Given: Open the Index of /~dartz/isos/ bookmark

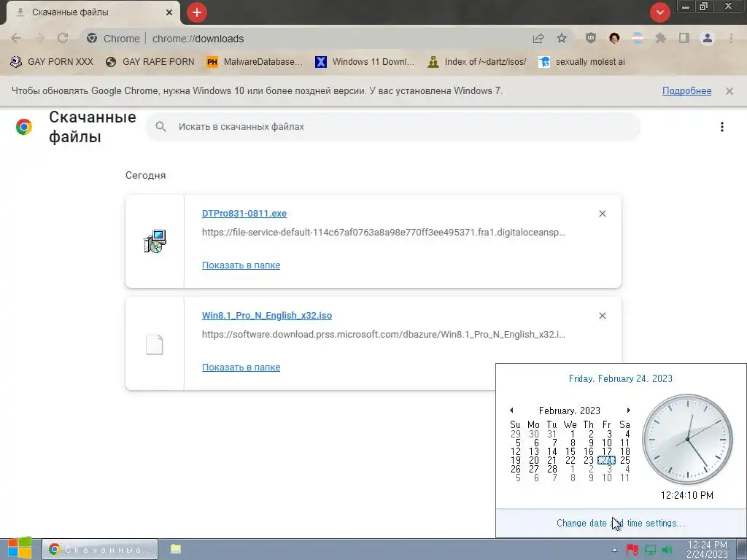Looking at the screenshot, I should 477,62.
